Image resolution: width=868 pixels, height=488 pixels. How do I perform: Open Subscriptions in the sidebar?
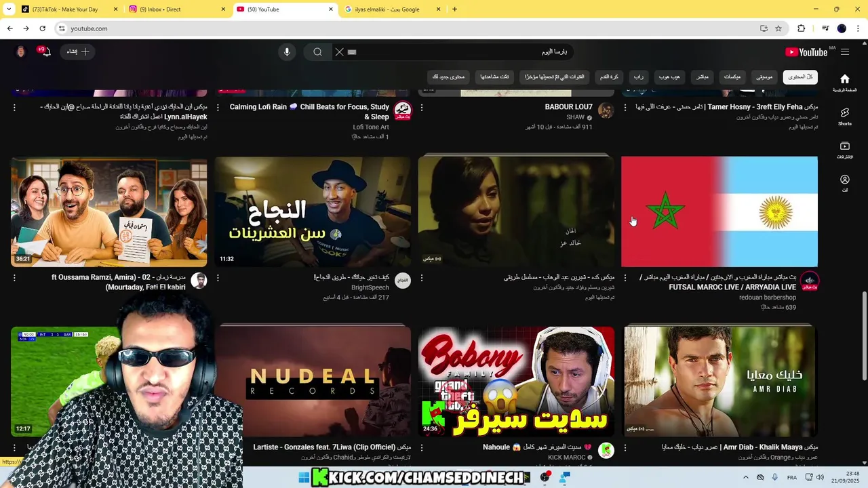[x=844, y=150]
